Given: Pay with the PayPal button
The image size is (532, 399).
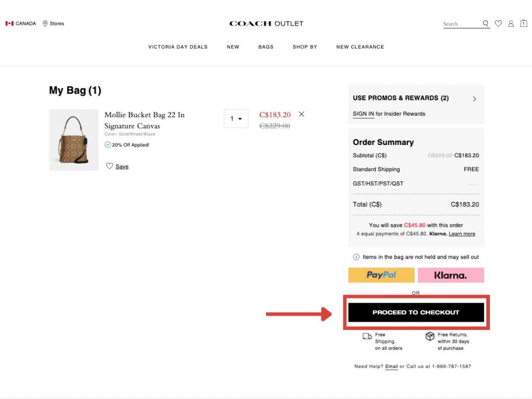Looking at the screenshot, I should (381, 275).
